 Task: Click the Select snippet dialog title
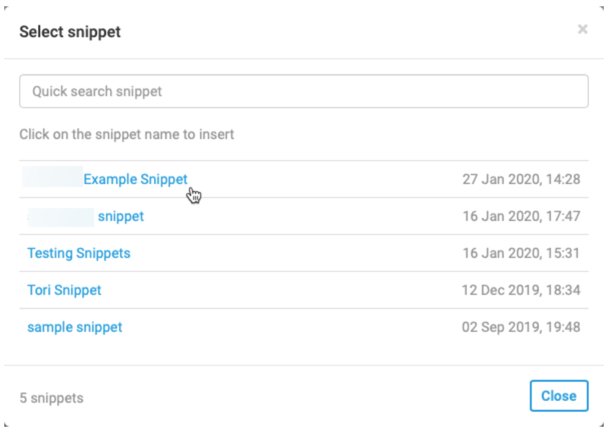click(x=70, y=31)
